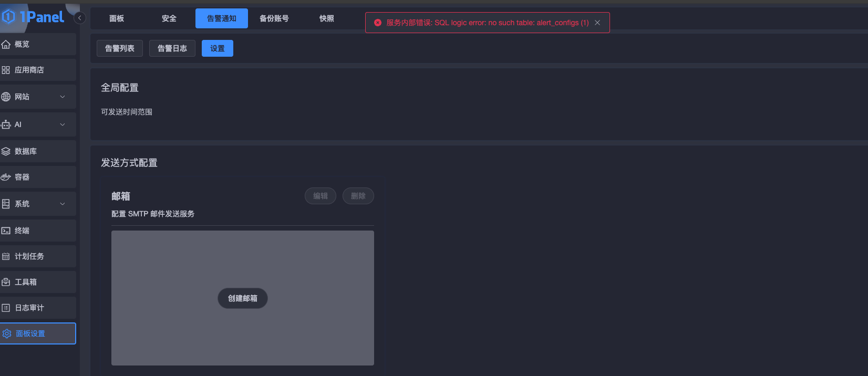
Task: Switch to the 安全 tab
Action: click(169, 18)
